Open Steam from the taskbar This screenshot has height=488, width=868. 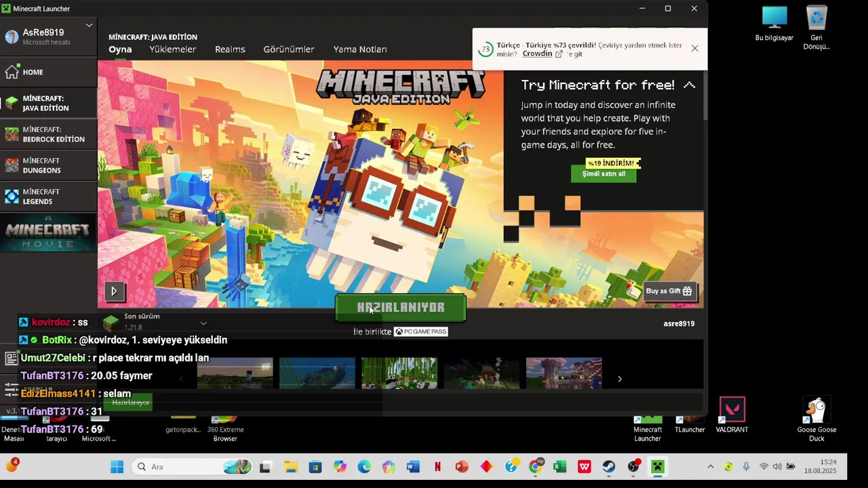click(608, 466)
